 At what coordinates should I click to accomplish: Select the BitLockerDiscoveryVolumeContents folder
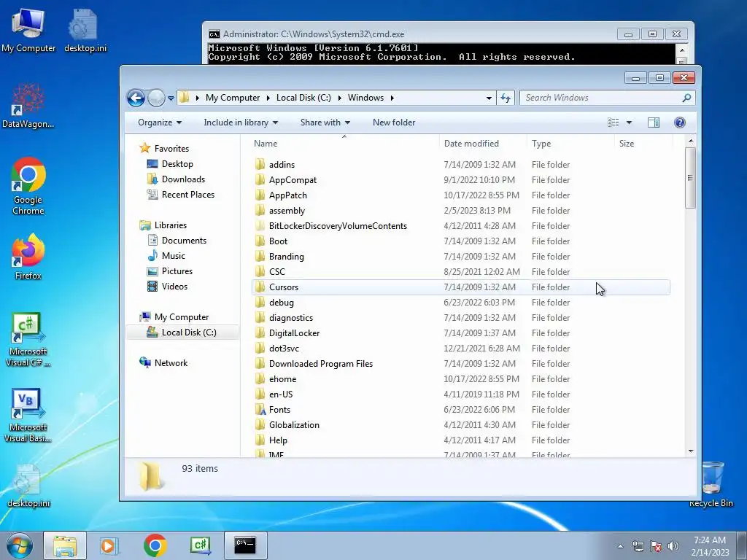338,226
